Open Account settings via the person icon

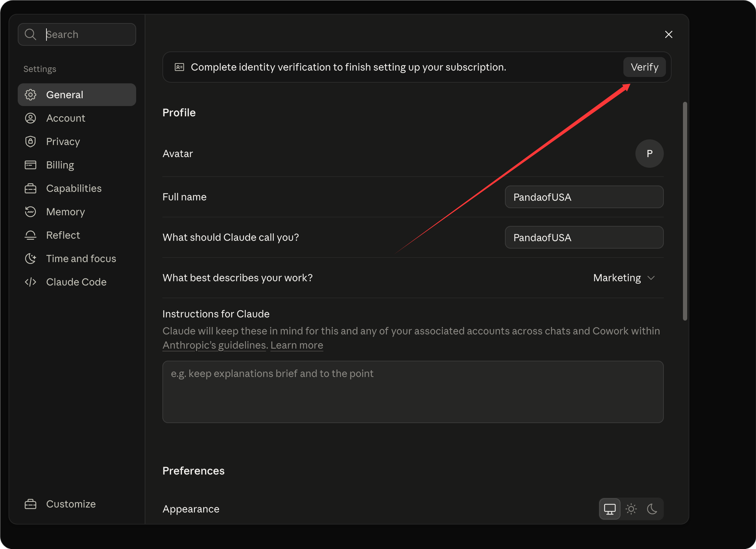click(x=30, y=118)
